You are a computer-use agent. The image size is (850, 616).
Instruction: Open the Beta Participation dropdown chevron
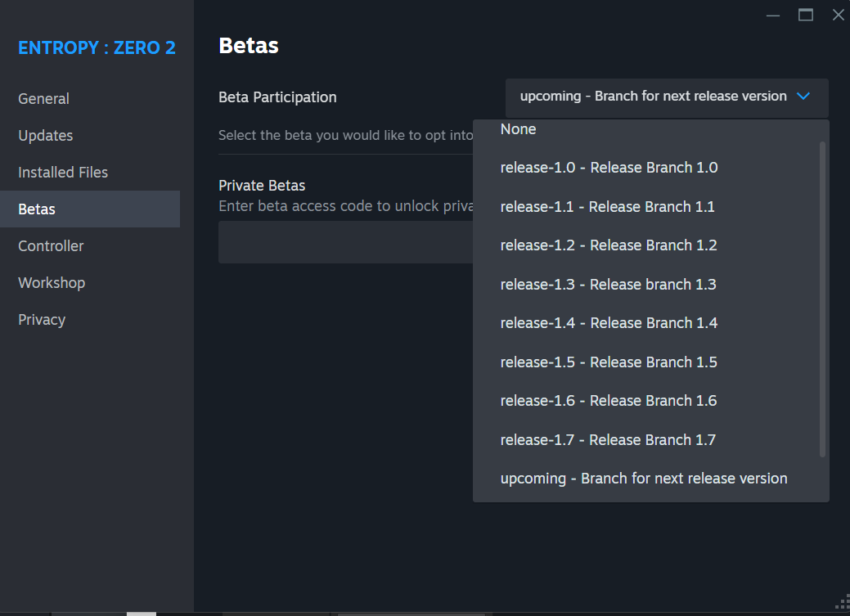click(803, 97)
